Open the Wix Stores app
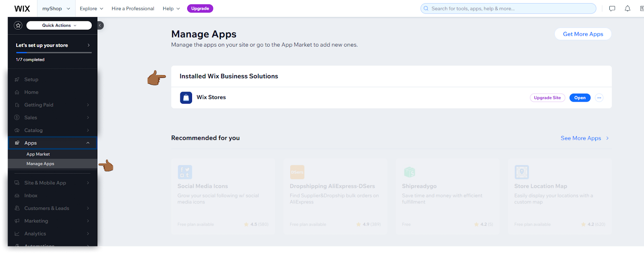 pyautogui.click(x=580, y=98)
